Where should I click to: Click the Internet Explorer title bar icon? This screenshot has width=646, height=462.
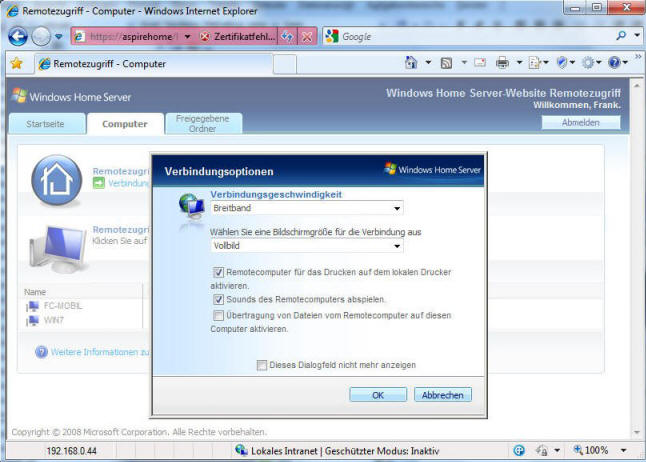[x=12, y=10]
